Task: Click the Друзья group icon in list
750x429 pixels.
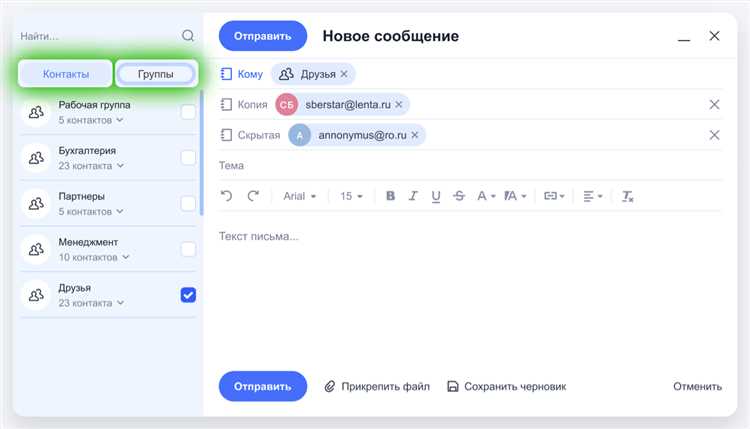Action: 36,295
